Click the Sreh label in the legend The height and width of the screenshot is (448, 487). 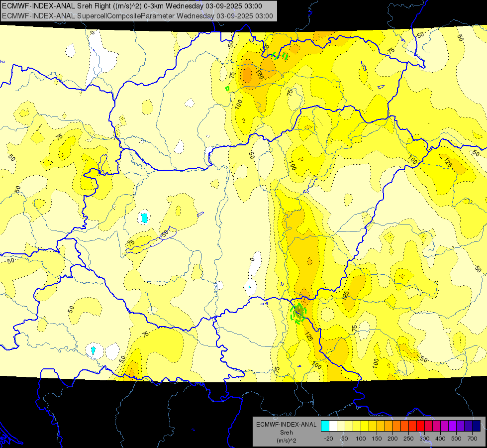[x=287, y=433]
